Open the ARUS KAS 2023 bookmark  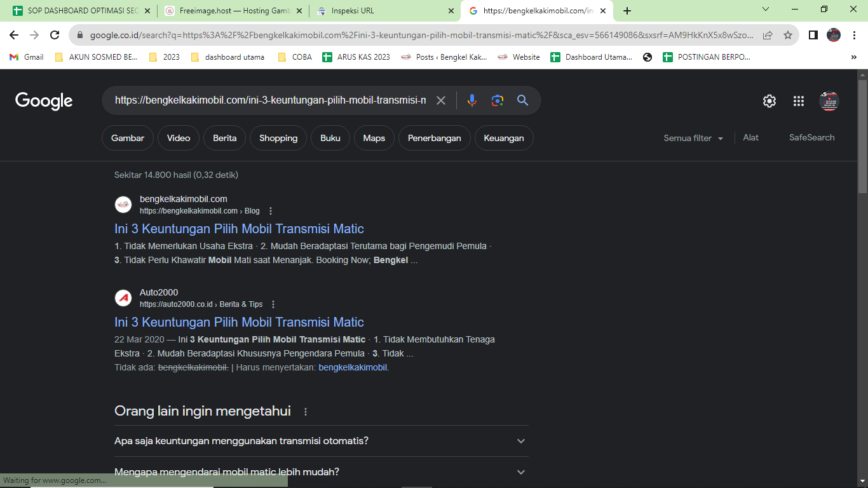[x=356, y=57]
